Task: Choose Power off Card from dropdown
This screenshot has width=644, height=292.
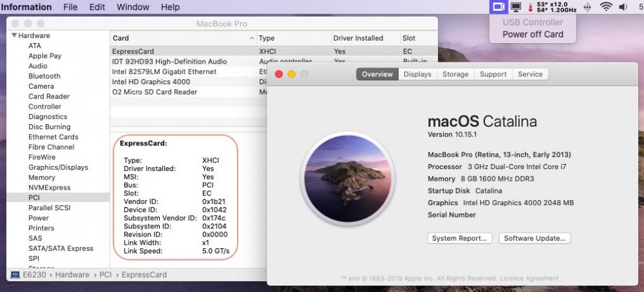Action: coord(533,34)
